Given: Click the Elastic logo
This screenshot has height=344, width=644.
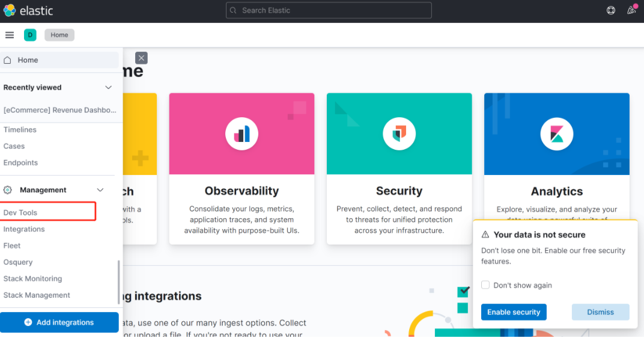Looking at the screenshot, I should (28, 10).
